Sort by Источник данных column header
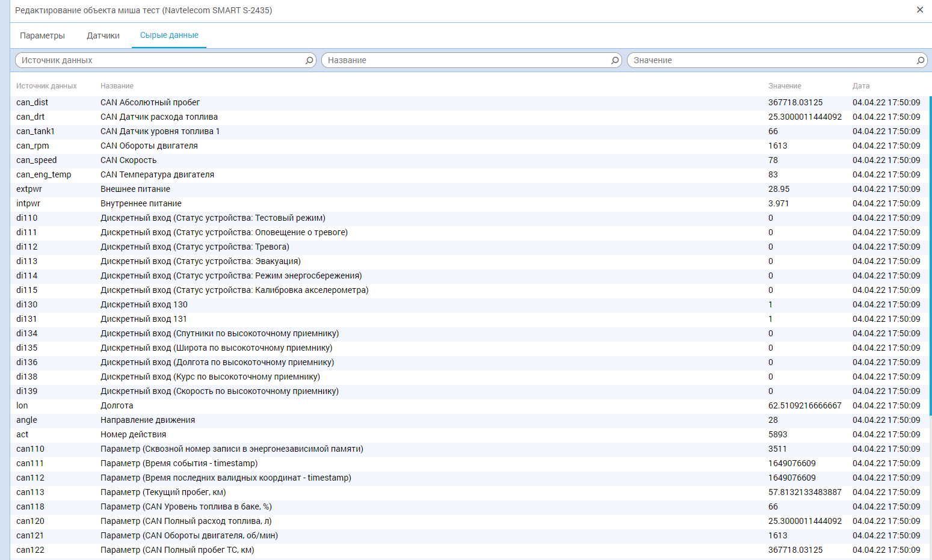 coord(46,86)
